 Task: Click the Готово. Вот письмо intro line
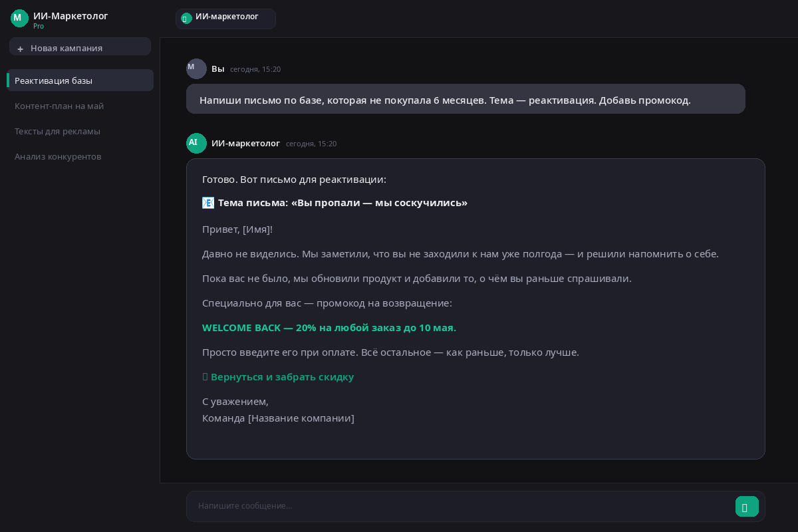[294, 180]
